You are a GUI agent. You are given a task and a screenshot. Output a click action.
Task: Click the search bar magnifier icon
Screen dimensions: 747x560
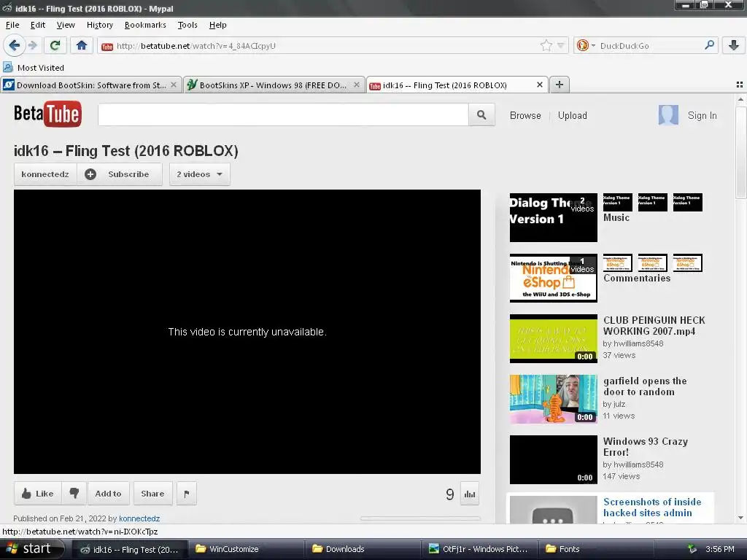point(709,45)
